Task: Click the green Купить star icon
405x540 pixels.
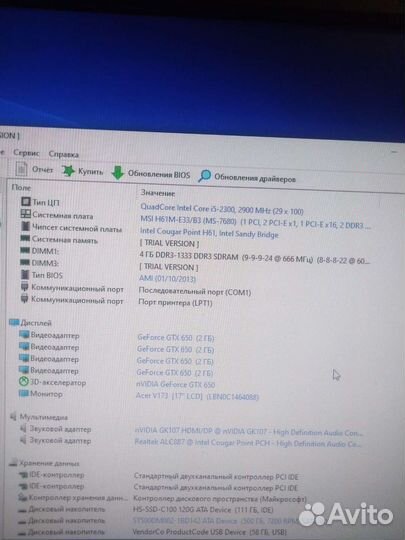Action: click(x=68, y=171)
